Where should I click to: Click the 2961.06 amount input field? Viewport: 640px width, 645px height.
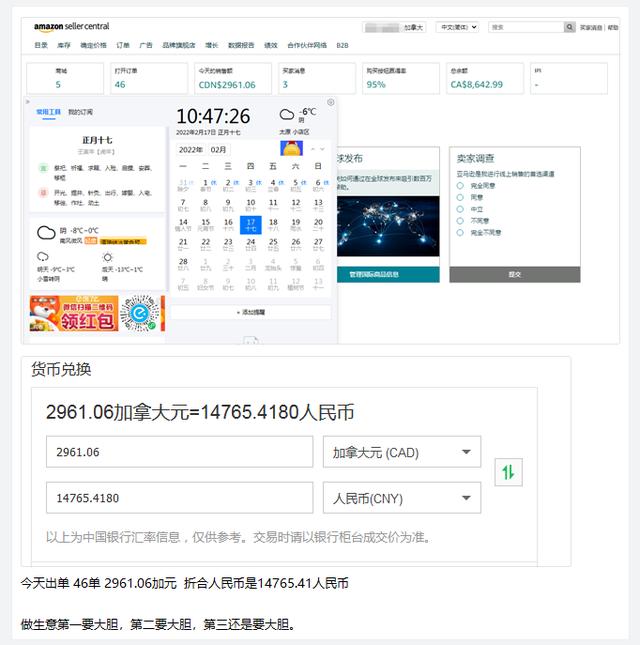pyautogui.click(x=179, y=452)
